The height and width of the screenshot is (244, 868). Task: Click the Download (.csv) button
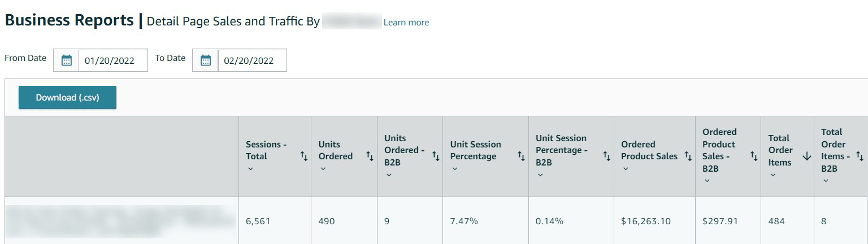67,98
